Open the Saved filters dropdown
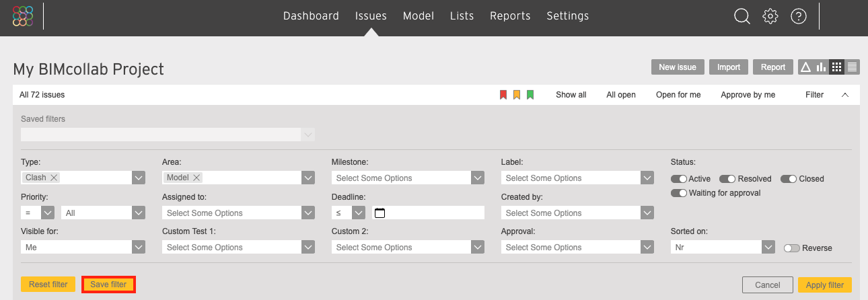868x300 pixels. pyautogui.click(x=168, y=135)
